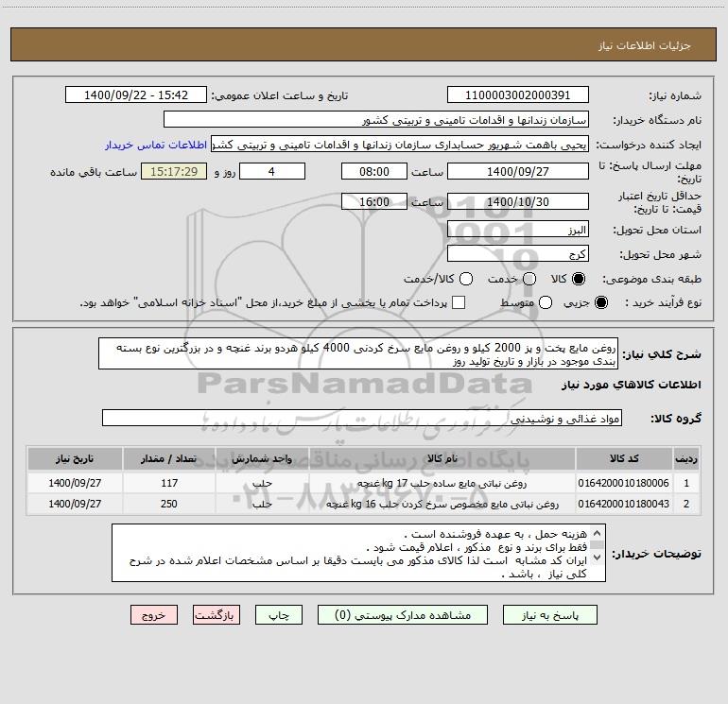Click the buyer organization name field
The height and width of the screenshot is (704, 728).
click(376, 119)
